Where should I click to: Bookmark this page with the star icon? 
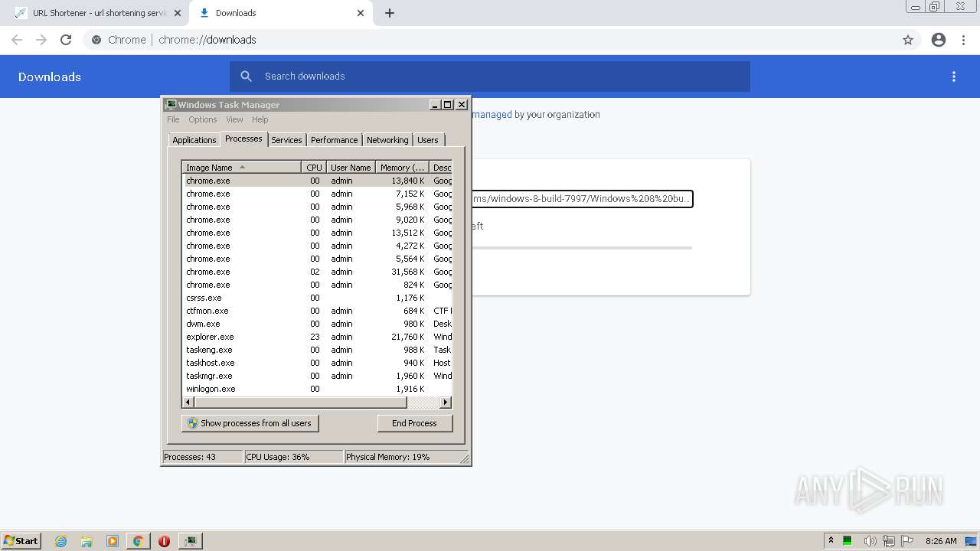[908, 40]
